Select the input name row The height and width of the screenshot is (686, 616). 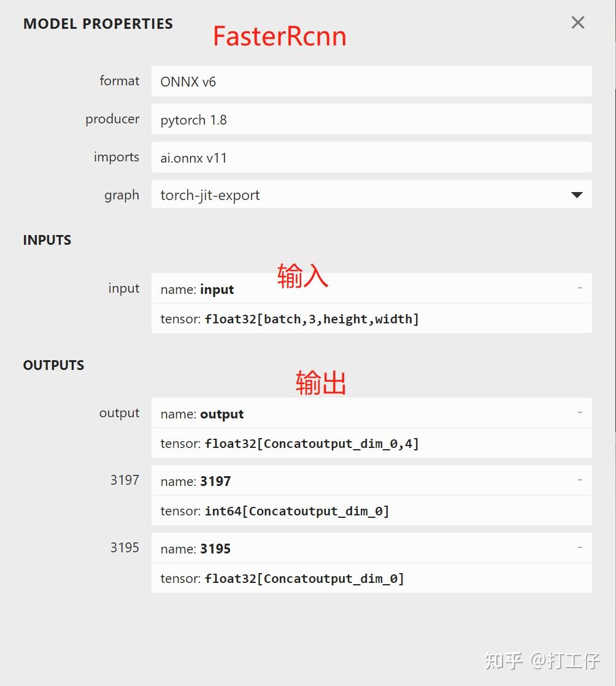pos(371,288)
